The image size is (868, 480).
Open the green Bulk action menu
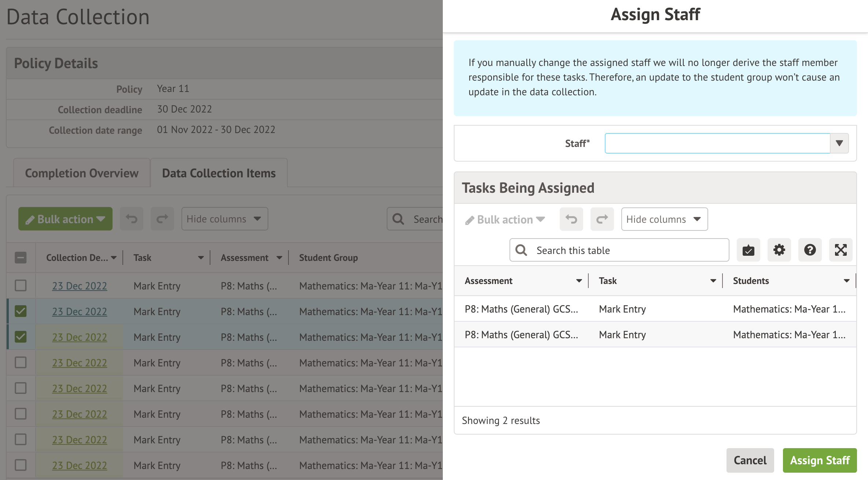tap(65, 219)
